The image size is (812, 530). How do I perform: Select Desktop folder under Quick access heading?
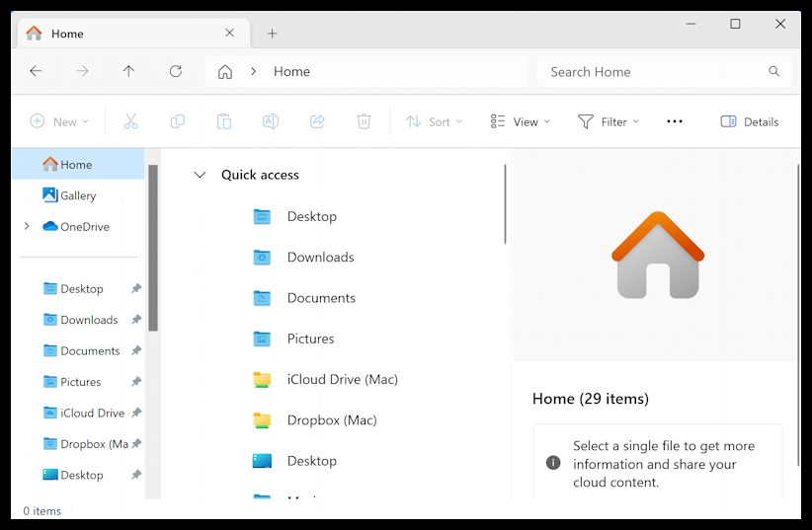point(294,216)
